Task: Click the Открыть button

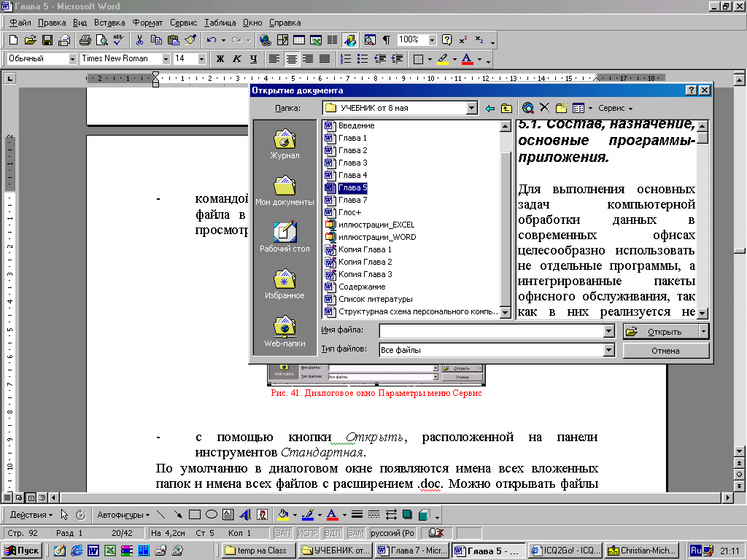Action: 661,332
